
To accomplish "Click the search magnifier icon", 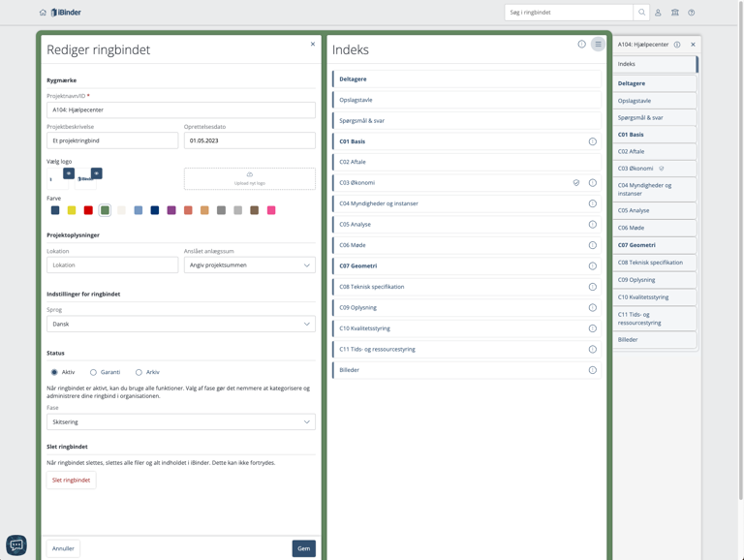I will (x=641, y=13).
